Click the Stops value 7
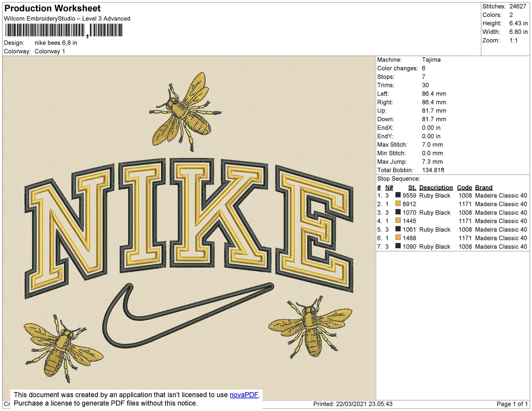The width and height of the screenshot is (532, 411). click(x=424, y=77)
